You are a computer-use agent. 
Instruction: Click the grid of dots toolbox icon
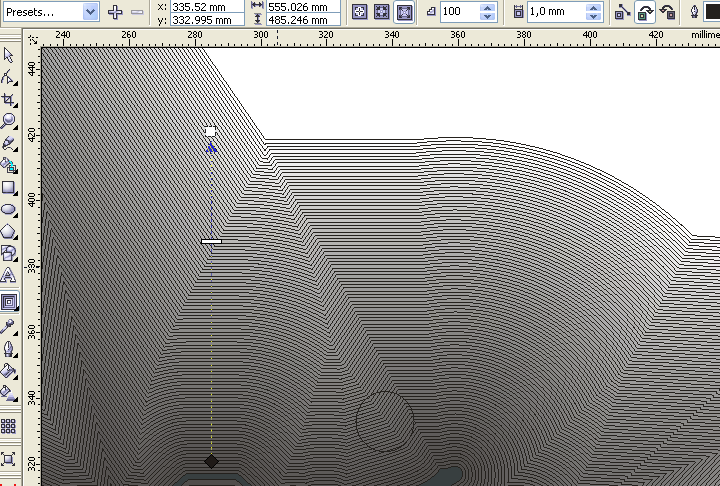pos(9,426)
